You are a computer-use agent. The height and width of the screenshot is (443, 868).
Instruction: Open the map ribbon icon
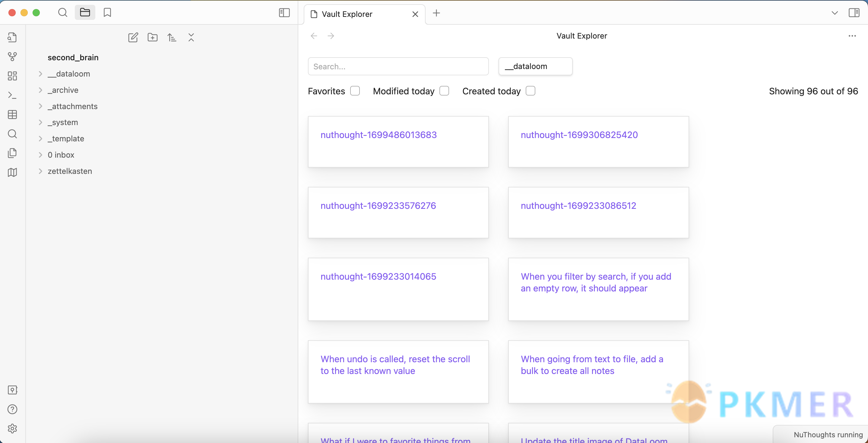[x=12, y=172]
